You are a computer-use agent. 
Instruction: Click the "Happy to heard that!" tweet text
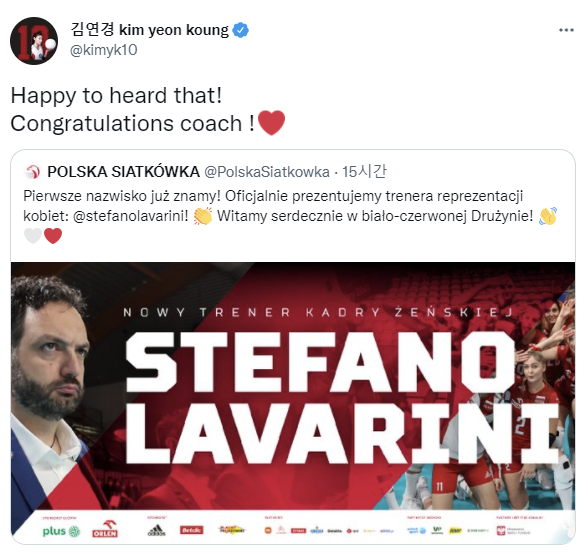coord(117,95)
